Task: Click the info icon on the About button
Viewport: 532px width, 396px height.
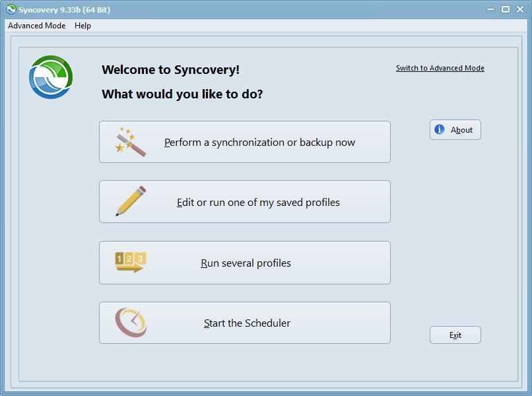Action: click(x=439, y=129)
